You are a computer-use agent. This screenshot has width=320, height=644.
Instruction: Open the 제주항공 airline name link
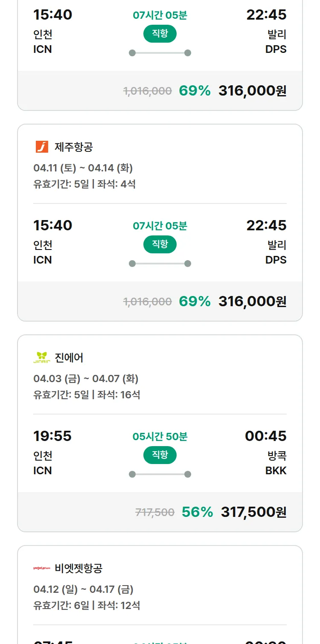(x=74, y=147)
